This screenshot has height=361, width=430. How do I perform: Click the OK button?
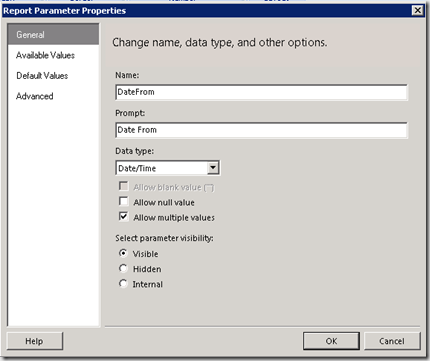[331, 341]
